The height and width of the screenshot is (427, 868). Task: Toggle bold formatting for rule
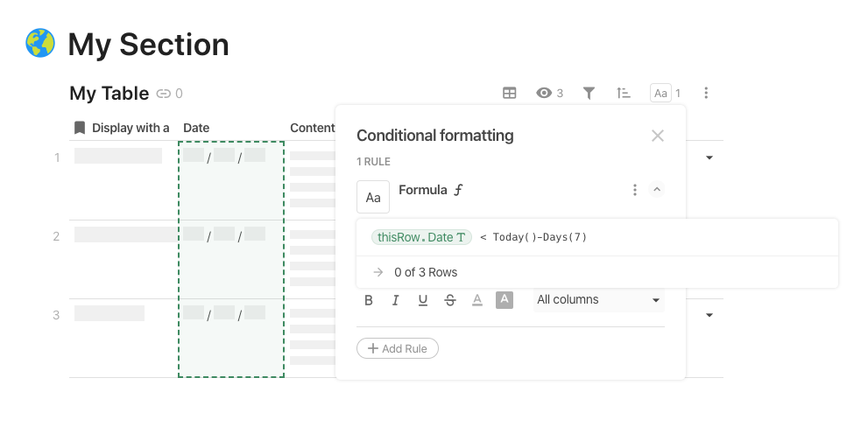coord(369,300)
